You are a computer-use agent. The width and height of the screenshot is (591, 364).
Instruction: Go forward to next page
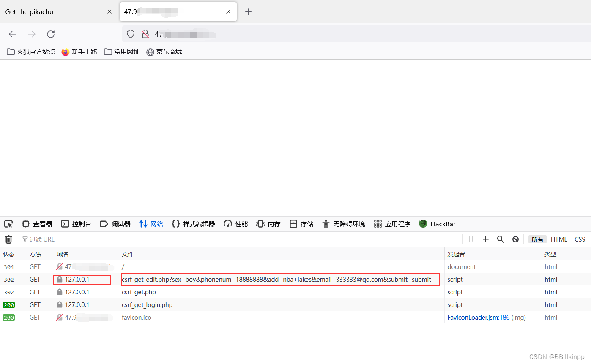pyautogui.click(x=32, y=34)
